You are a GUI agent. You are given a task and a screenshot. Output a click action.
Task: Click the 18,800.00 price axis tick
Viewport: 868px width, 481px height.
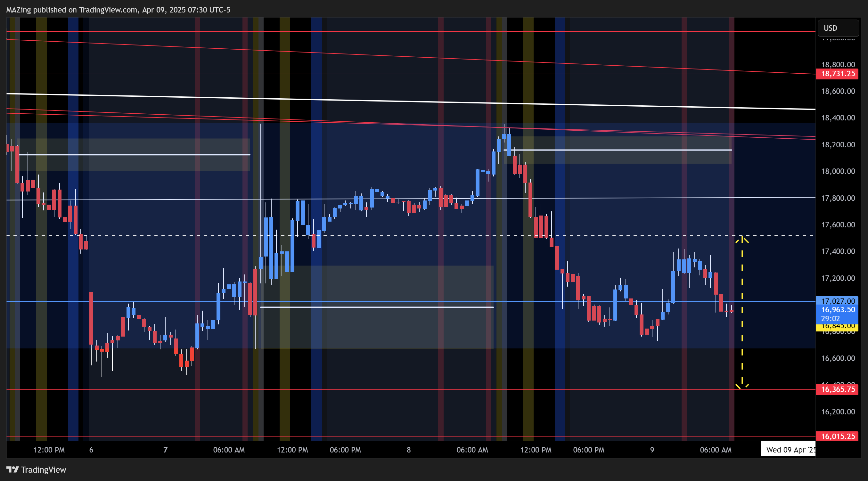click(838, 65)
